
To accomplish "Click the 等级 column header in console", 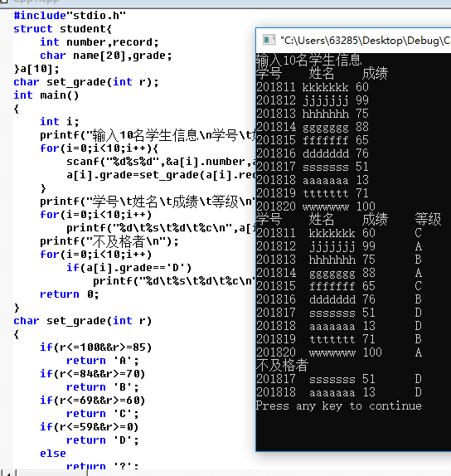I will click(x=428, y=219).
